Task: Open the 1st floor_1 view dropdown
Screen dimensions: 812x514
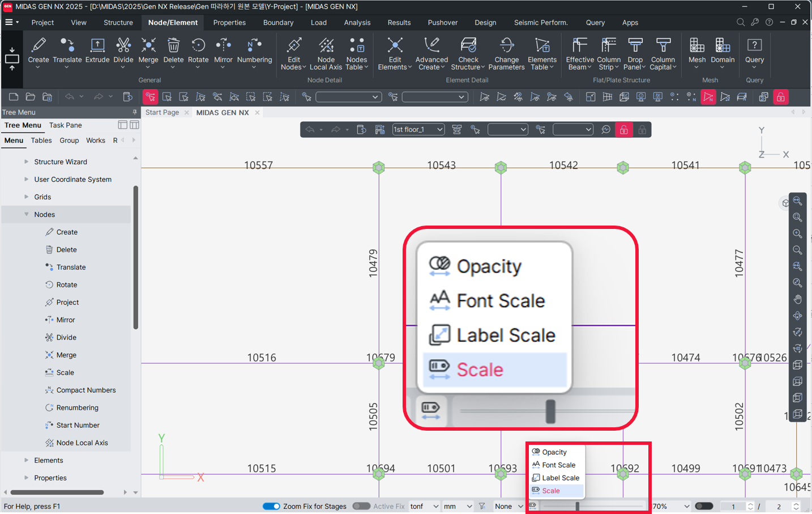Action: [418, 130]
